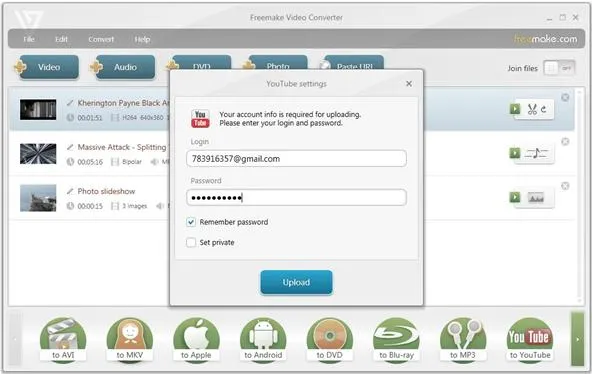Image resolution: width=592 pixels, height=374 pixels.
Task: Remove the Kherington Payne file
Action: 565,97
